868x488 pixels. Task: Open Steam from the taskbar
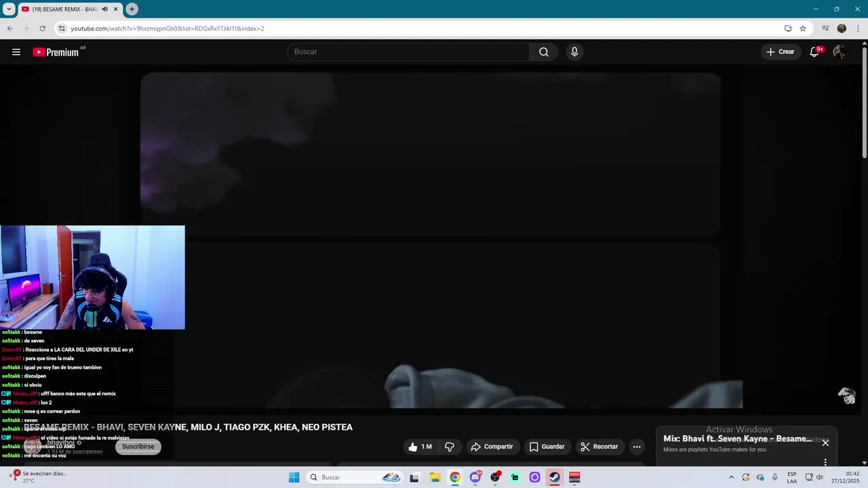(x=554, y=477)
